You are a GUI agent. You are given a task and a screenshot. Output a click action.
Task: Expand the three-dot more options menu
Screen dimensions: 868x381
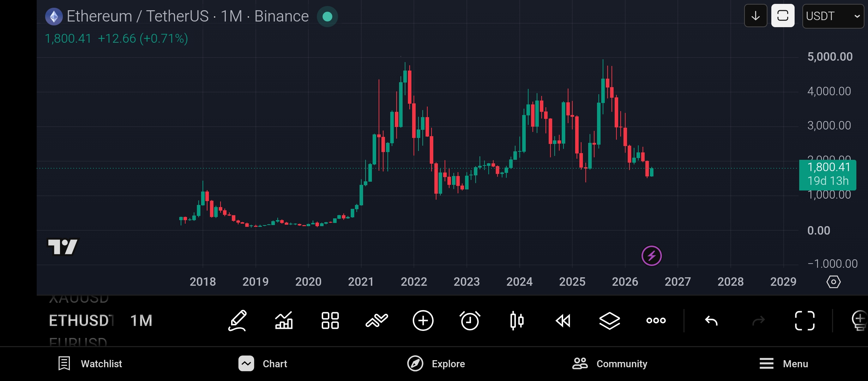656,321
